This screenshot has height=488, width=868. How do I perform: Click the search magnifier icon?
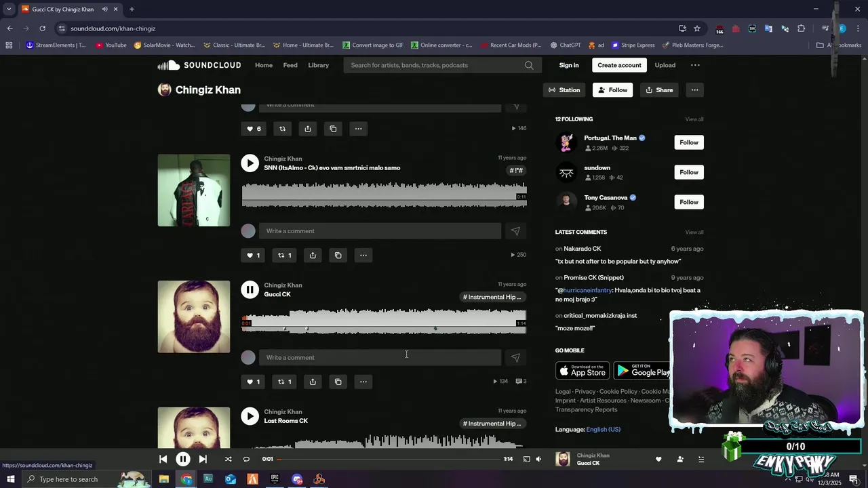pos(529,65)
